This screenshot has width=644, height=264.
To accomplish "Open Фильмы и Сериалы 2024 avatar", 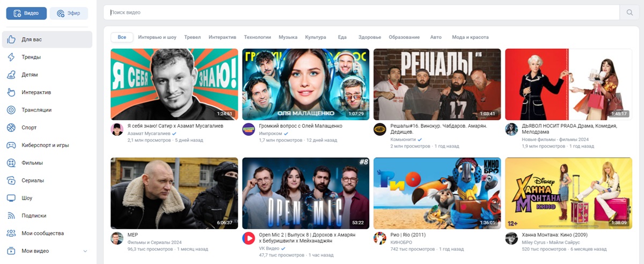I will click(x=117, y=238).
